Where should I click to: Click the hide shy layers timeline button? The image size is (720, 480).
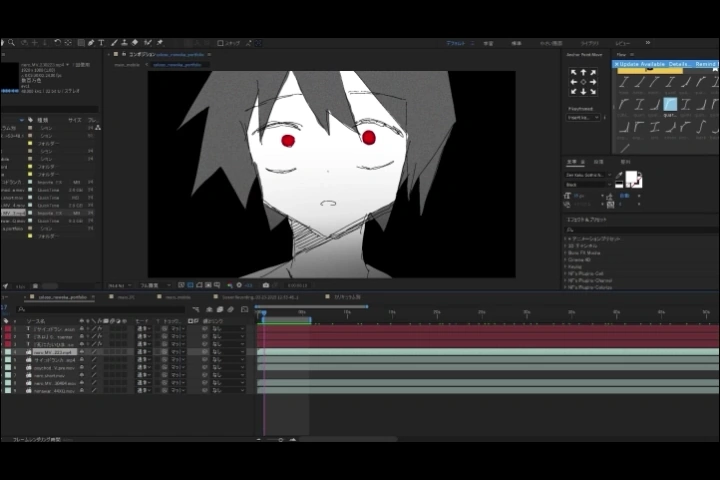[209, 310]
